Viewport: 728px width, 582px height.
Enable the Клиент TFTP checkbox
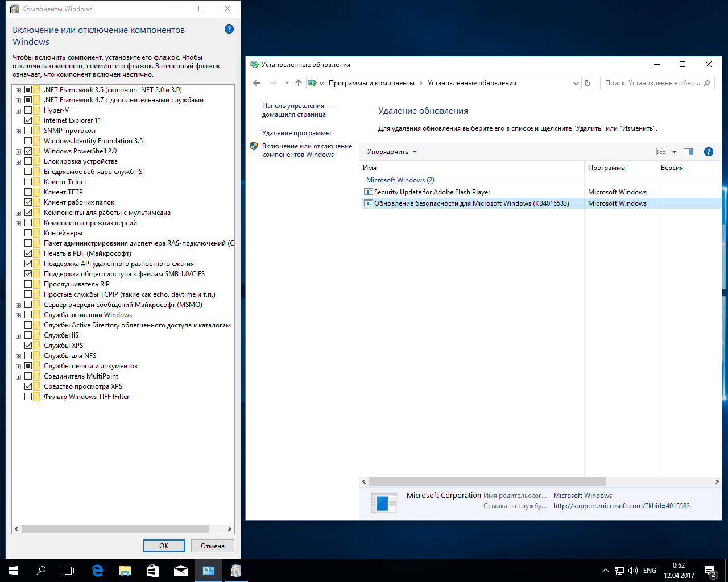click(28, 192)
